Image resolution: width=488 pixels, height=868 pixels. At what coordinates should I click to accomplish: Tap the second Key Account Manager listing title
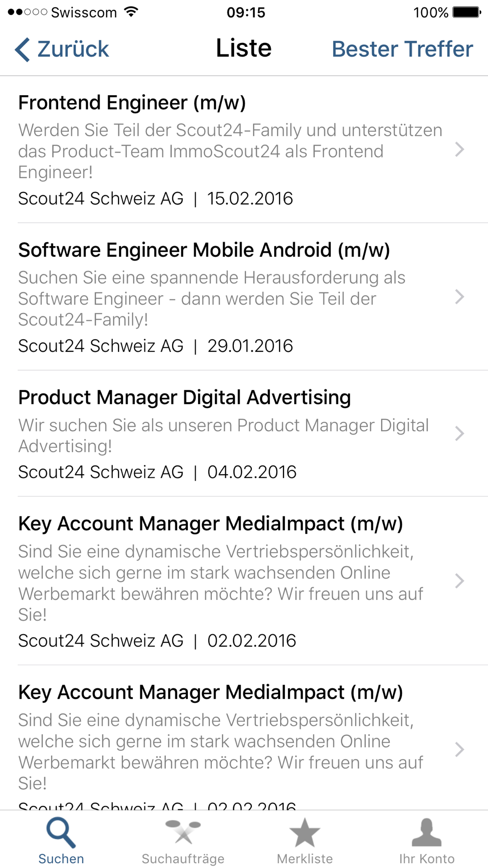[x=210, y=692]
